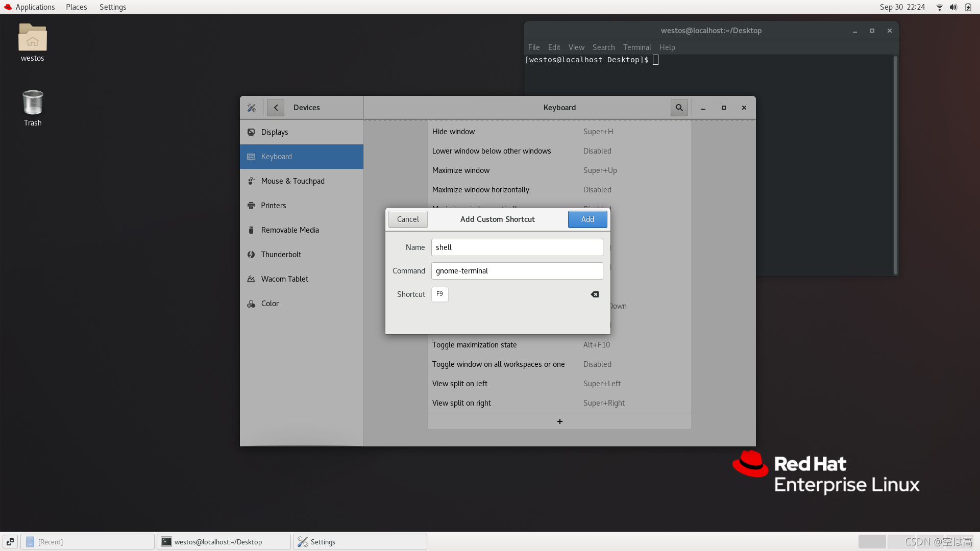The width and height of the screenshot is (980, 551).
Task: Click the Mouse & Touchpad icon
Action: (x=251, y=181)
